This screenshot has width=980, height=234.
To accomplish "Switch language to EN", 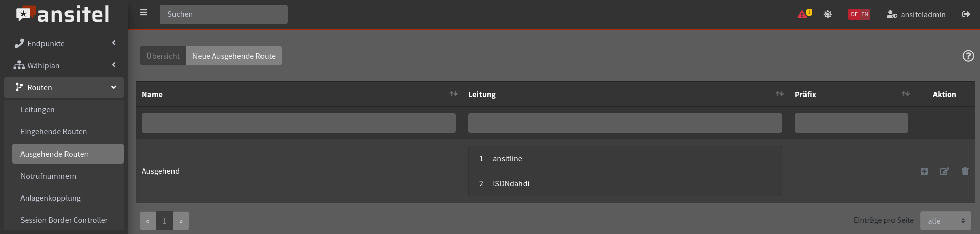I will click(x=865, y=14).
